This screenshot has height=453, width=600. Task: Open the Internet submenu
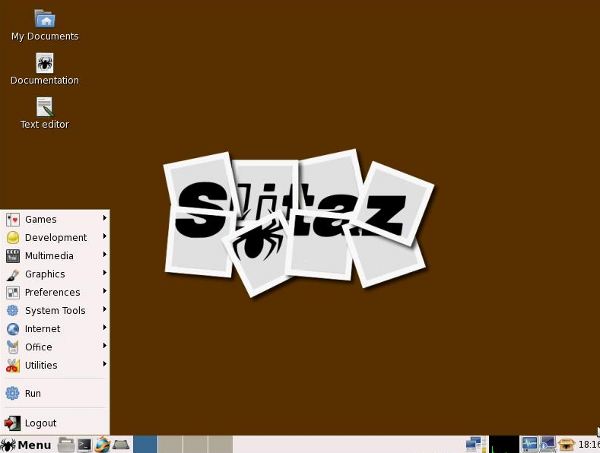pos(55,329)
